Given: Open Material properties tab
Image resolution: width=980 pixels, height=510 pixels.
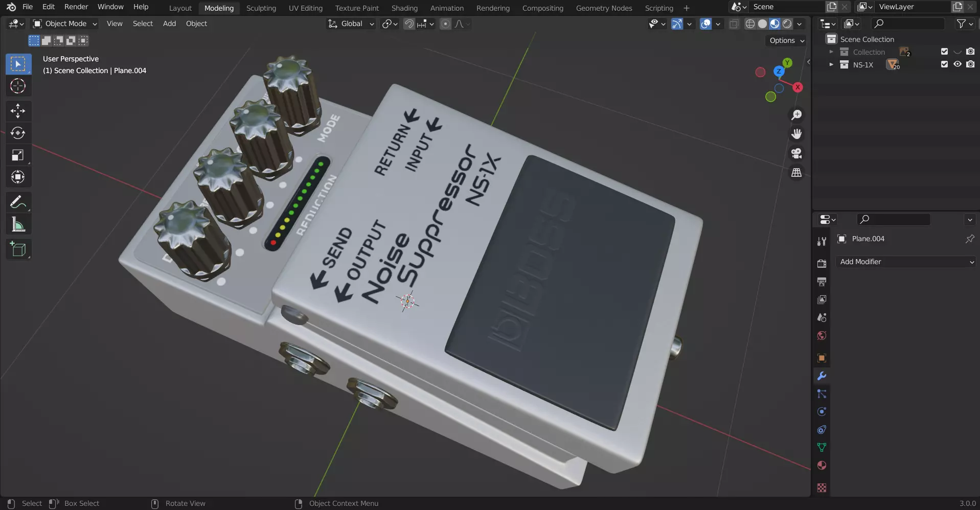Looking at the screenshot, I should click(822, 465).
